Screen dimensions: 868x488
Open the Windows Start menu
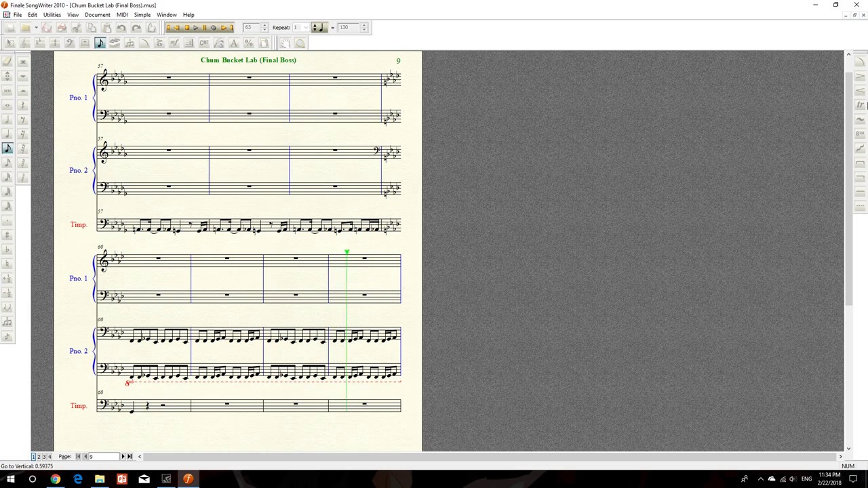[11, 479]
